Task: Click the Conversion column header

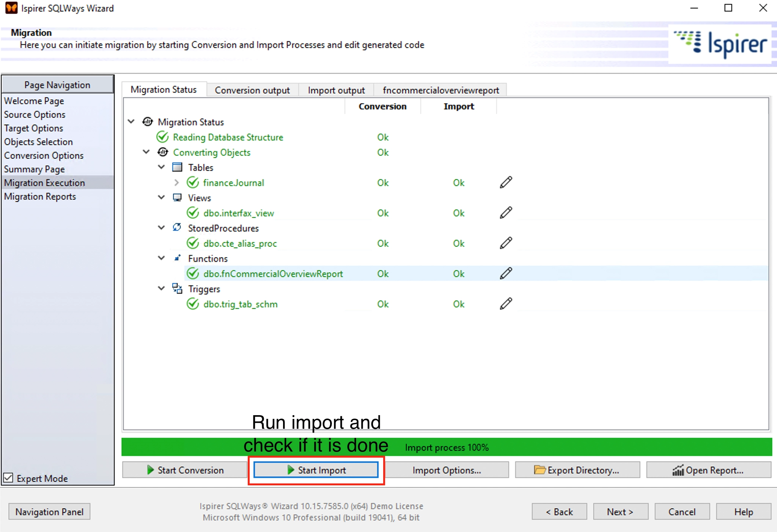Action: pyautogui.click(x=382, y=106)
